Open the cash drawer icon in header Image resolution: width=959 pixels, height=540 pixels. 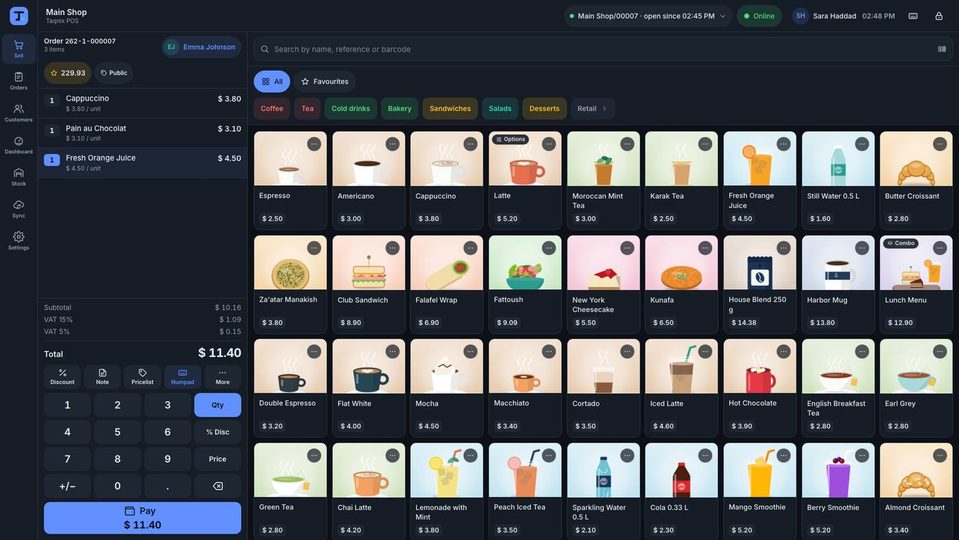tap(913, 16)
